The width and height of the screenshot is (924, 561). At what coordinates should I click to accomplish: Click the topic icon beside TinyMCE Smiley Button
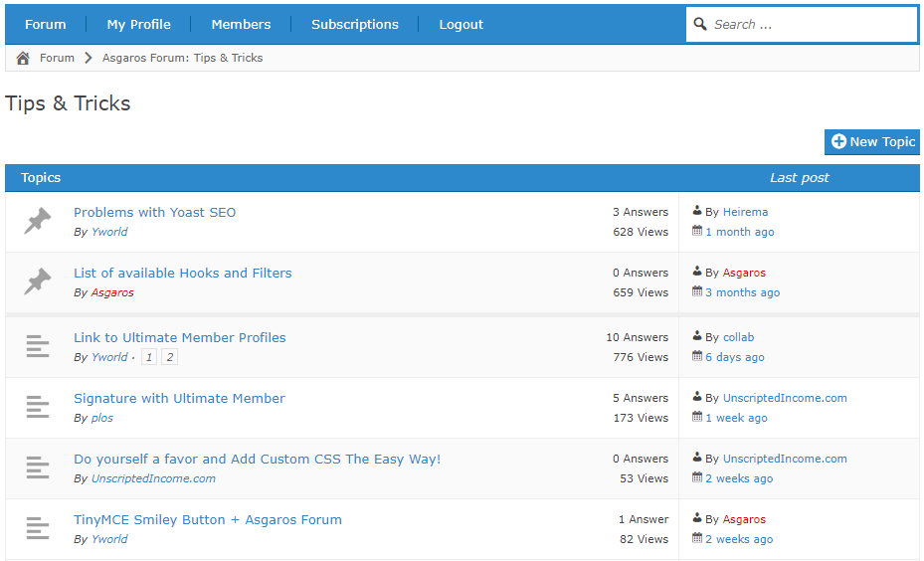coord(37,528)
